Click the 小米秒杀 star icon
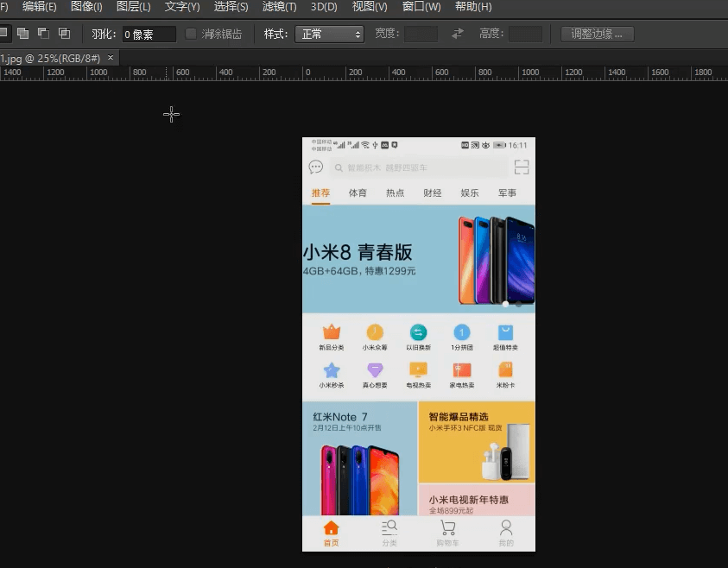This screenshot has width=728, height=568. [x=332, y=370]
